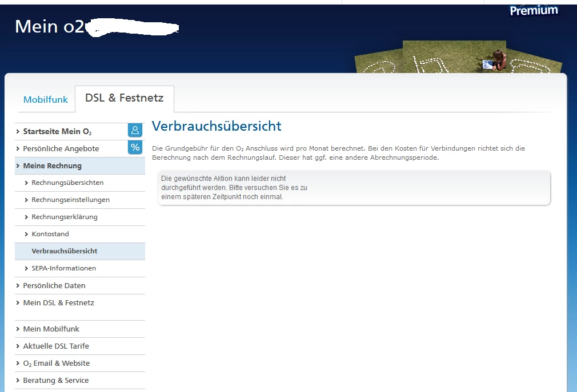
Task: Open Startseite Mein O2 link
Action: [57, 132]
